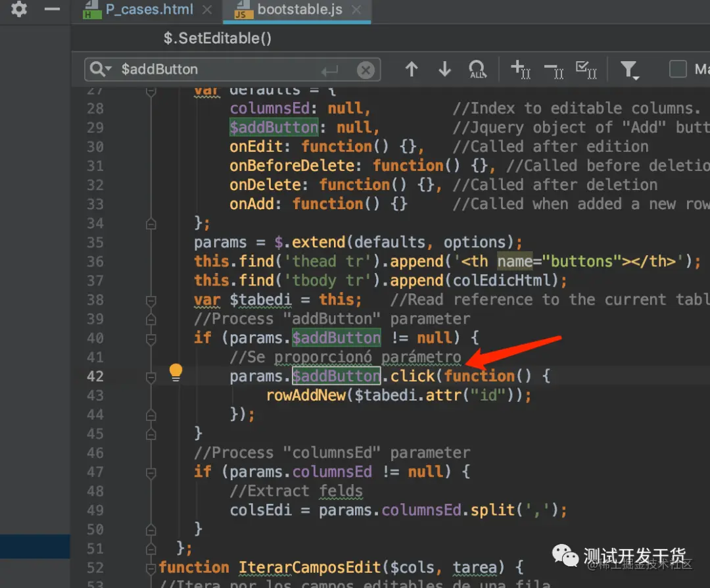
Task: Collapse the tool window with the minus icon
Action: tap(52, 9)
